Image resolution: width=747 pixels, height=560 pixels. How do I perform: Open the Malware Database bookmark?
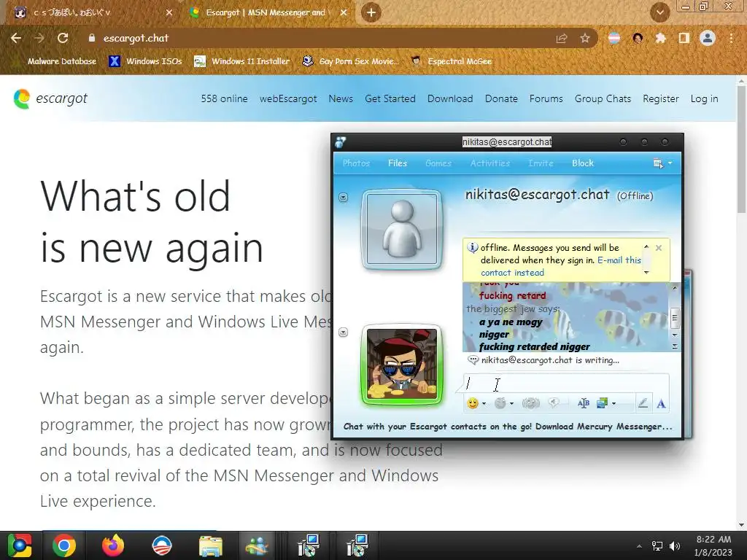pos(55,61)
